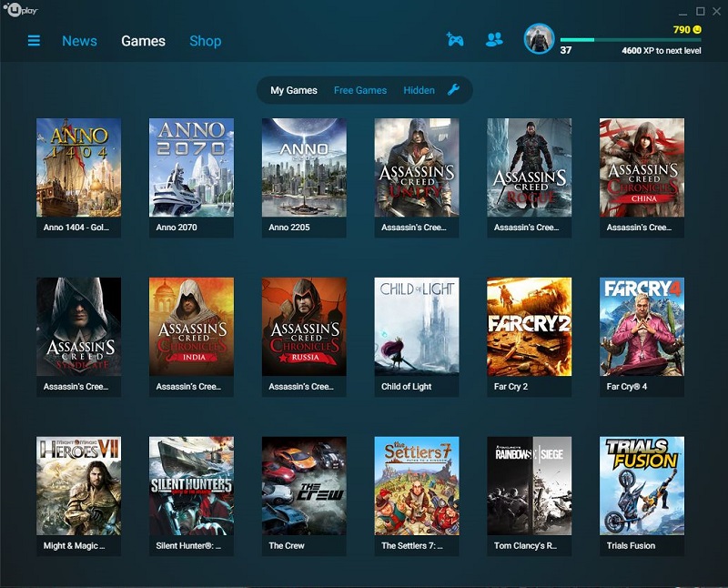Select the Trials Fusion cover

click(x=642, y=486)
